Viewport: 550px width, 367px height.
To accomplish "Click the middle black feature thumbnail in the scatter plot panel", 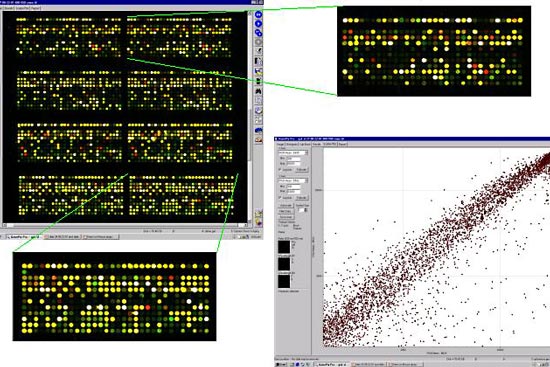I will click(284, 264).
